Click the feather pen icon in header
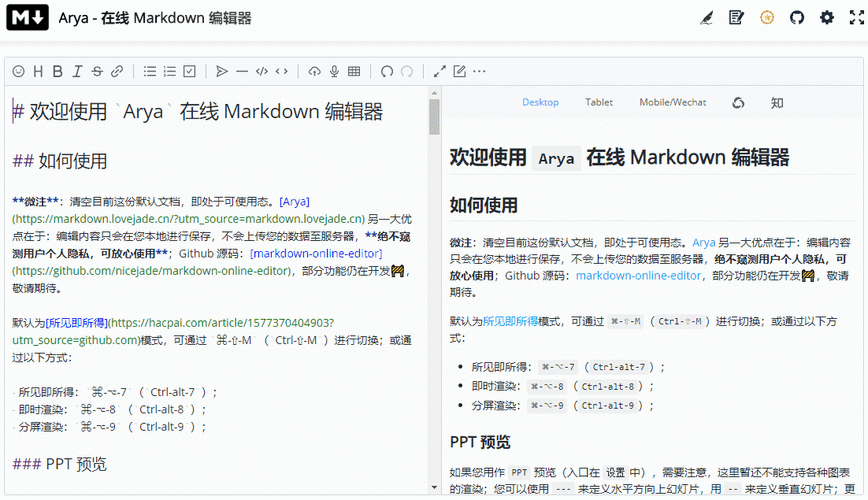 tap(706, 18)
